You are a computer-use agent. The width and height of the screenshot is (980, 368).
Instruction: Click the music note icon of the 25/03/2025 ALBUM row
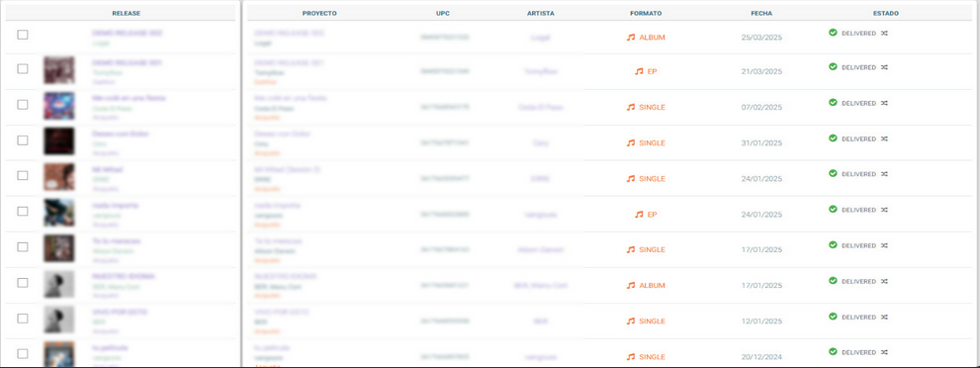pyautogui.click(x=631, y=38)
